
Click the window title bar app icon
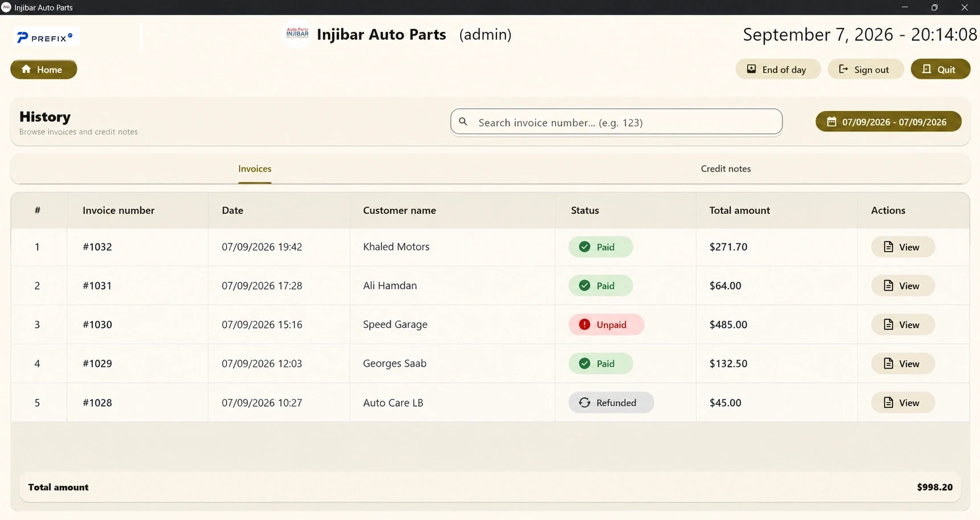[x=6, y=7]
